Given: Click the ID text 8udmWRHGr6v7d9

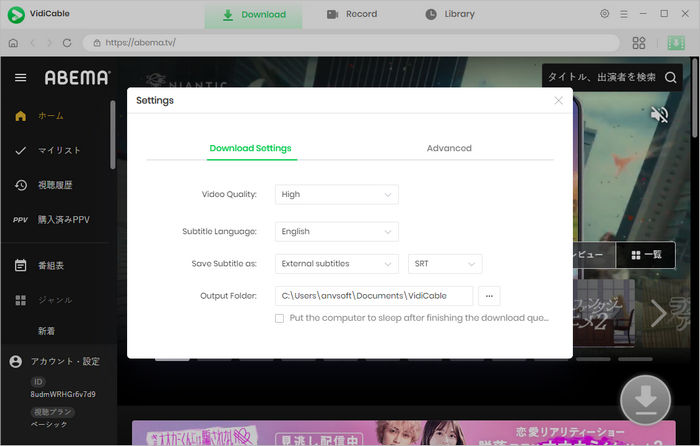Looking at the screenshot, I should coord(63,395).
